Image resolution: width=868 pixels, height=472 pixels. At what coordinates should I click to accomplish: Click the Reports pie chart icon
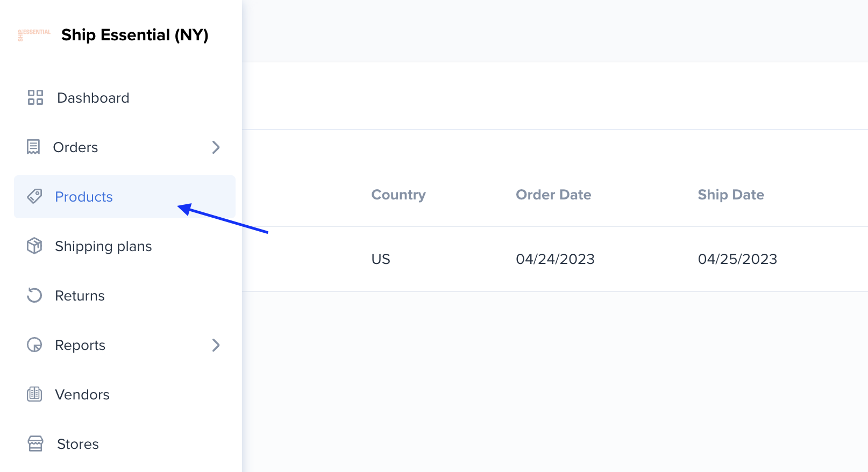(x=34, y=345)
